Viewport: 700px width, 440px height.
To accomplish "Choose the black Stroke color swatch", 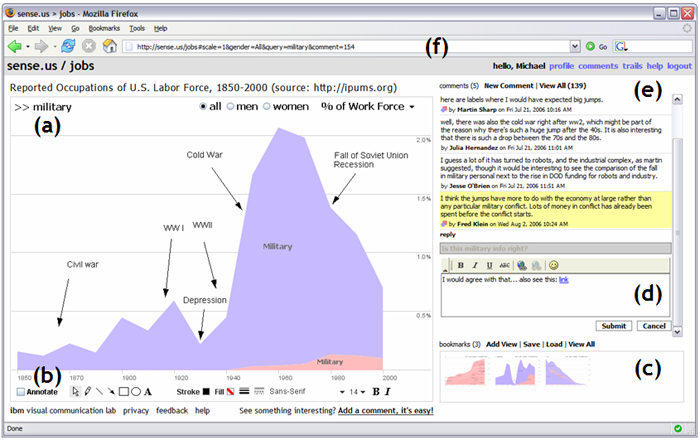I will pos(206,392).
